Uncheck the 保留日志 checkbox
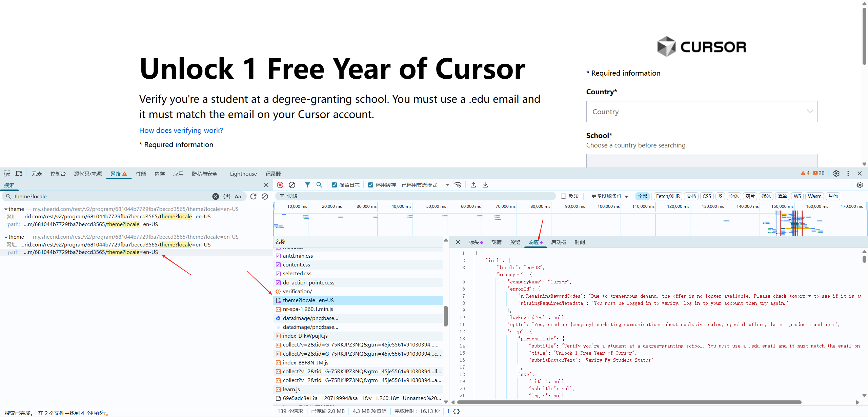868x417 pixels. coord(334,185)
